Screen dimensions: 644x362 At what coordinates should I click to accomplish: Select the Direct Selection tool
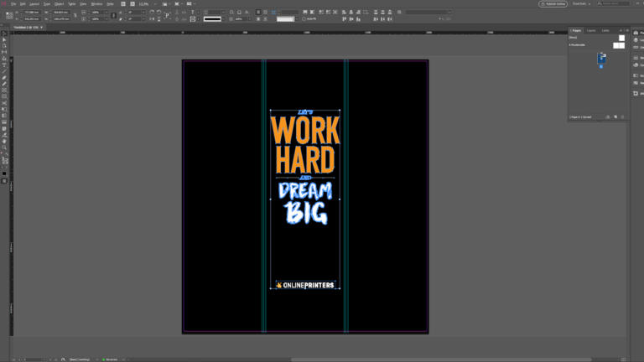coord(4,45)
